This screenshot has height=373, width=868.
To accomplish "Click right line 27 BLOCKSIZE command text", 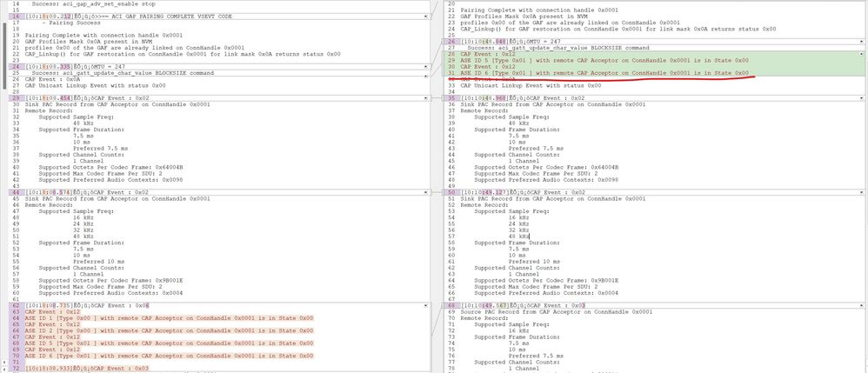I will (558, 48).
